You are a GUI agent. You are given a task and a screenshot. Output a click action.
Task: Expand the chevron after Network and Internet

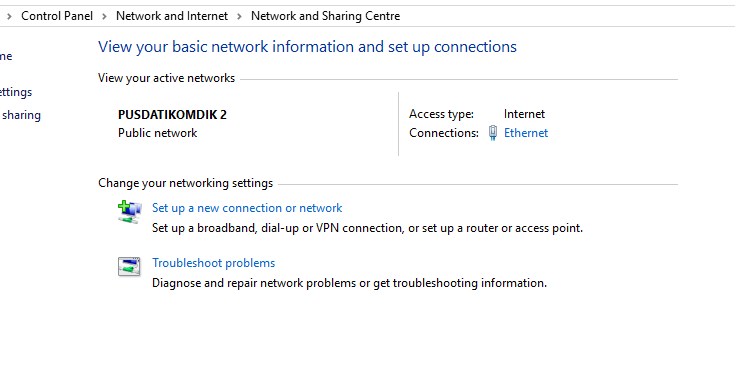coord(239,16)
